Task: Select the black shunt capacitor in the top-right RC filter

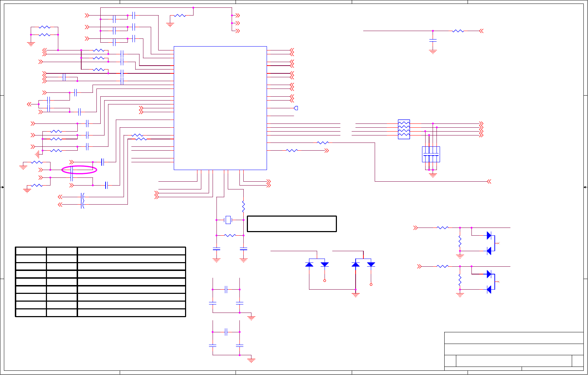Action: click(x=433, y=41)
